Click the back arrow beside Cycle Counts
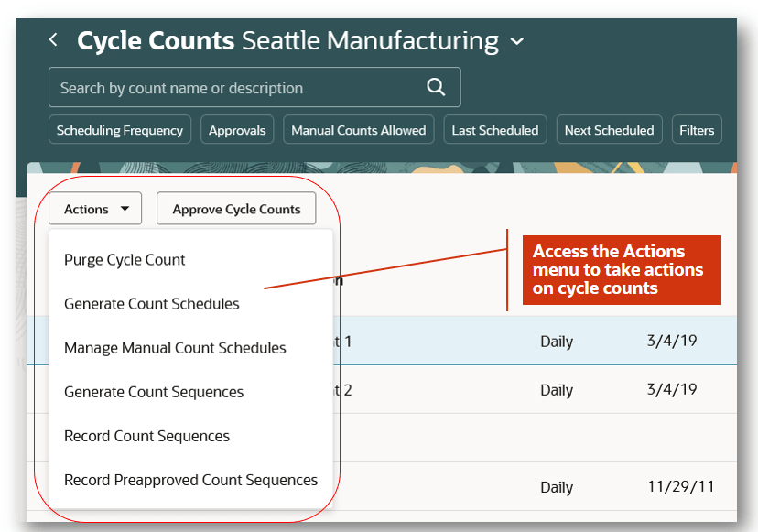Screen dimensions: 758x532 pyautogui.click(x=53, y=39)
